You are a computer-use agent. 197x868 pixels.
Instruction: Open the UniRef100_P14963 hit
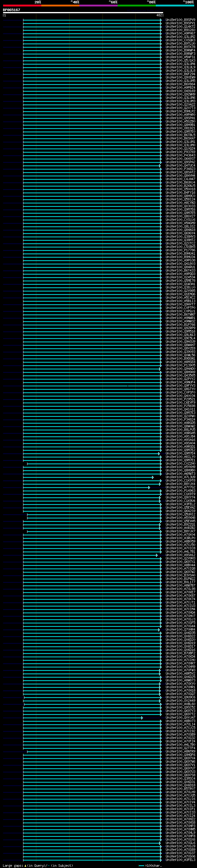(180, 491)
